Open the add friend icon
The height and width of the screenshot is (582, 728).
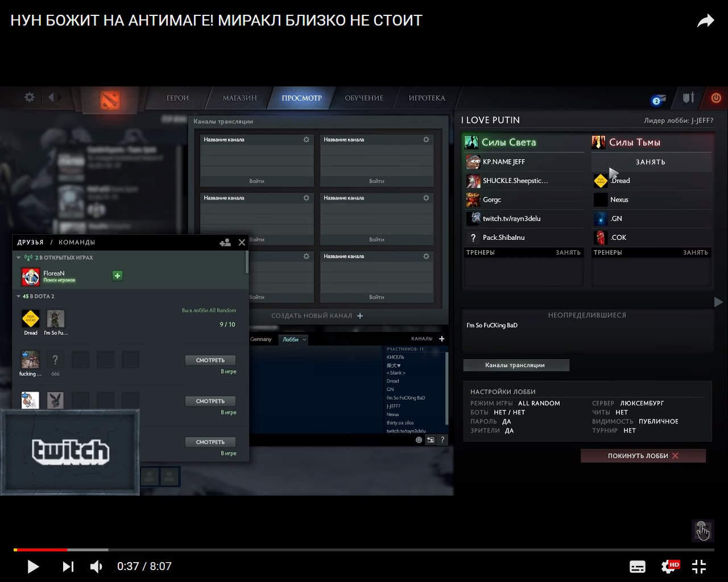pyautogui.click(x=225, y=242)
